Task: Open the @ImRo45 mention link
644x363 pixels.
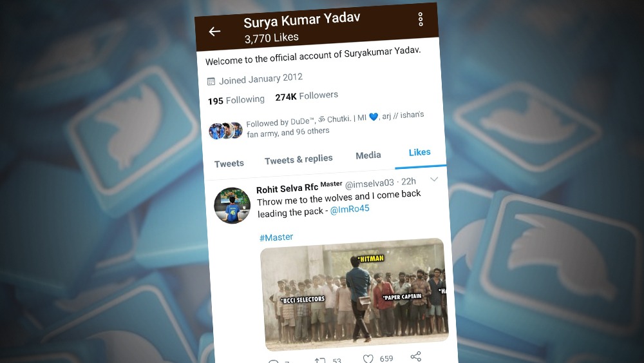Action: [350, 210]
